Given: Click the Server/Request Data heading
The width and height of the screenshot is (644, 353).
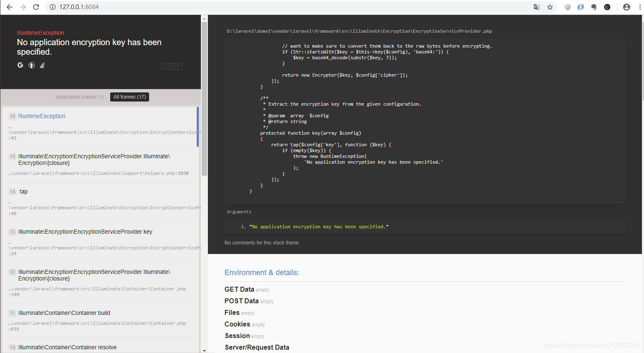Looking at the screenshot, I should click(x=257, y=348).
